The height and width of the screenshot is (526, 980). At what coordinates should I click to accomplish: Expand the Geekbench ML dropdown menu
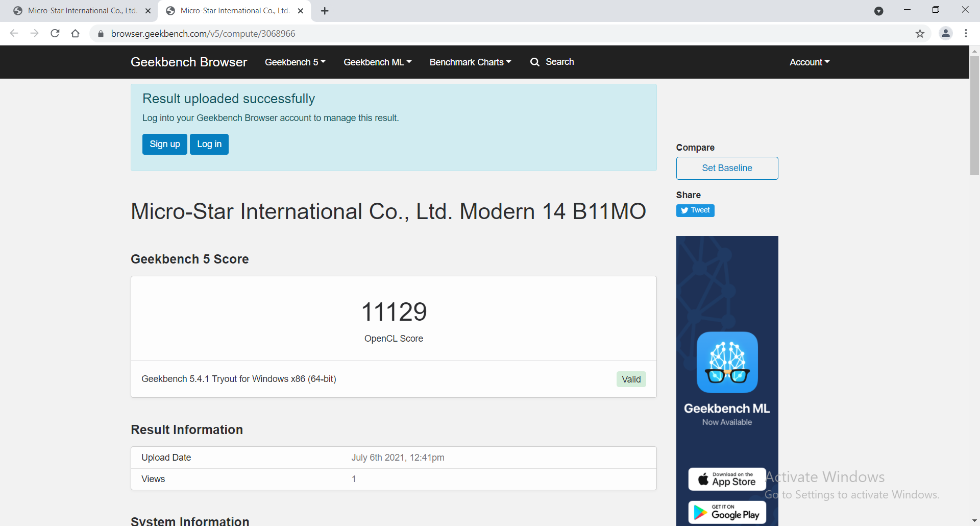tap(378, 62)
